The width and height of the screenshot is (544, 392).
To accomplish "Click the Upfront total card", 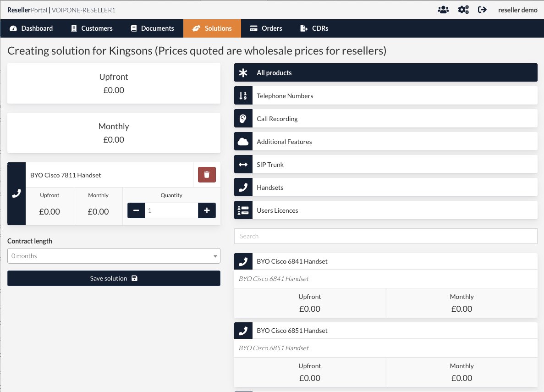I will (x=114, y=83).
